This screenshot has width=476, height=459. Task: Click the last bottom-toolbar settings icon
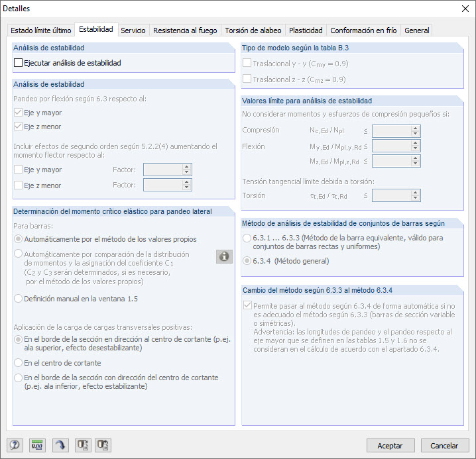coord(103,445)
